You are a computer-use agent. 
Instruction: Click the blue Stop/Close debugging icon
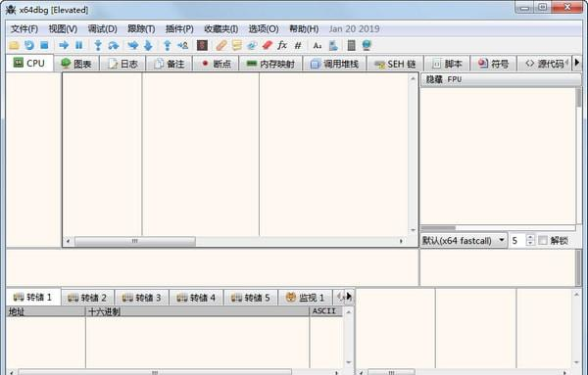44,46
